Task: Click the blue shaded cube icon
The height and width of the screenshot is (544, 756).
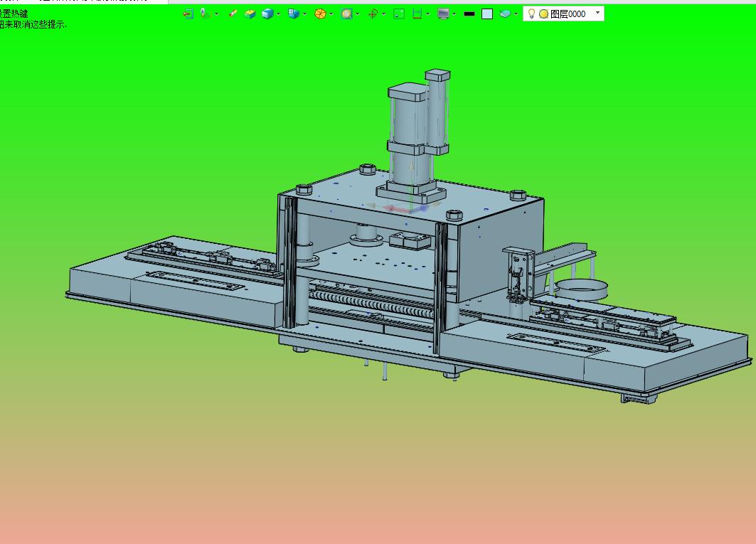Action: tap(267, 14)
